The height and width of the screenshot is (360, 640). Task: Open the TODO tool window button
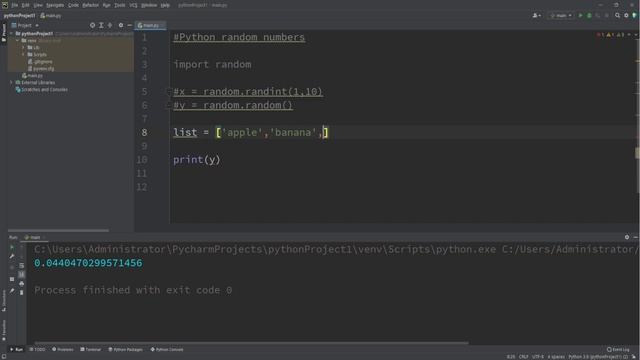[x=38, y=349]
